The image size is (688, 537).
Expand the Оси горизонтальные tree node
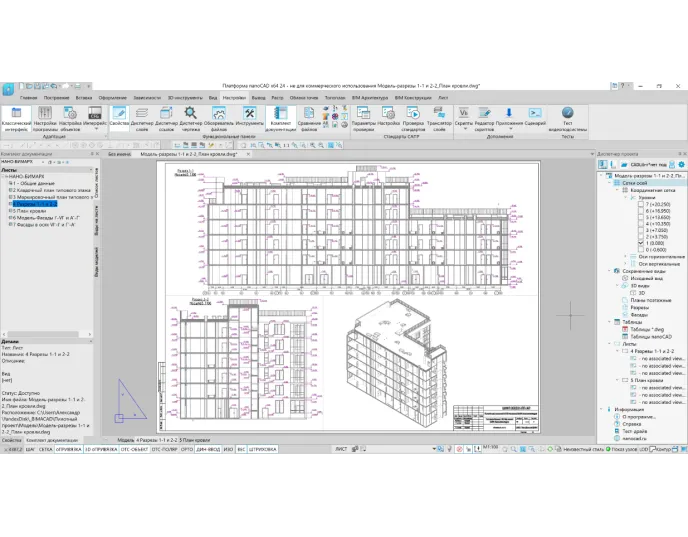pos(625,254)
